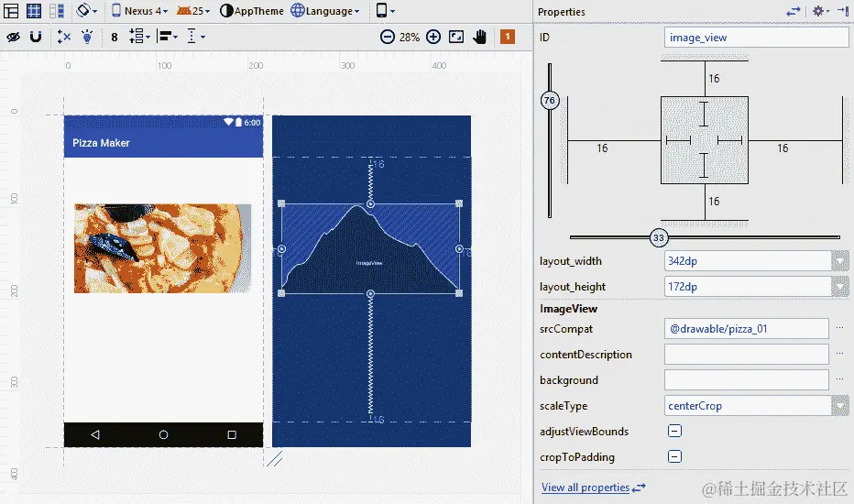Click the right margin value 16

point(783,148)
